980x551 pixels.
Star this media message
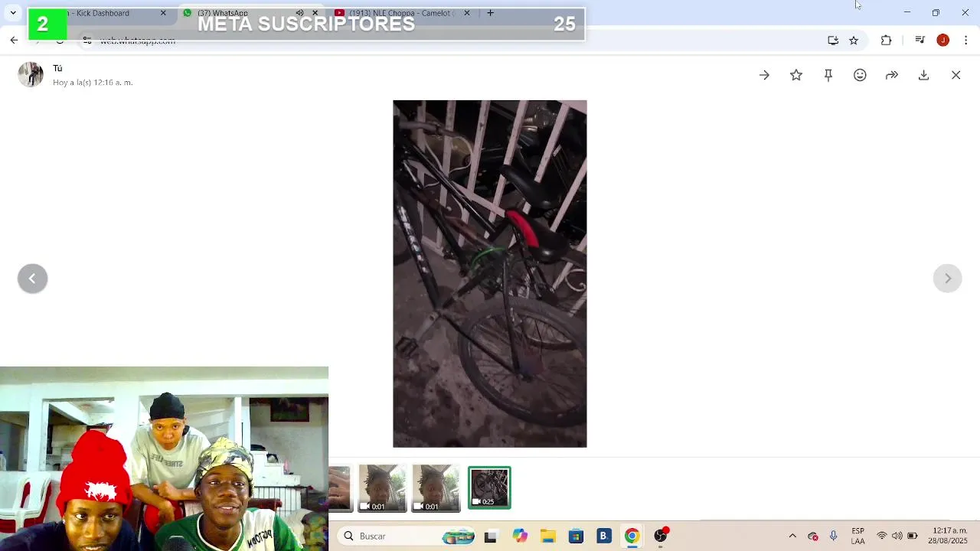(x=796, y=75)
